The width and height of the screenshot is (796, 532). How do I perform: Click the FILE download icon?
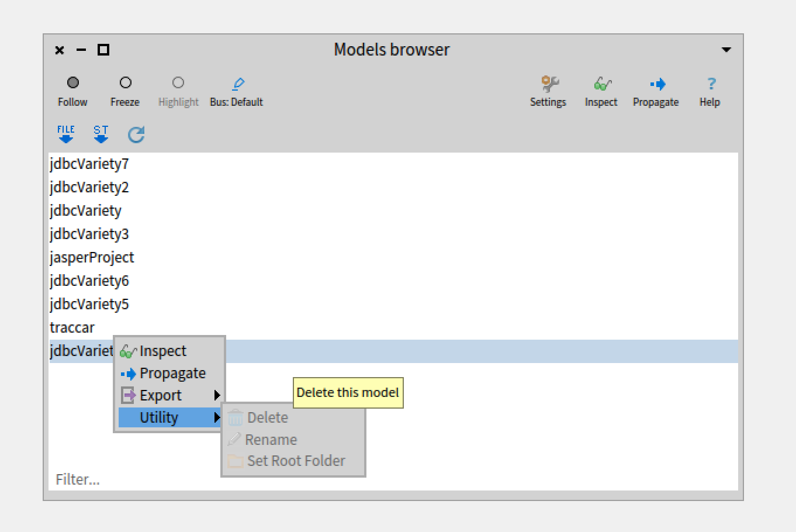click(65, 134)
